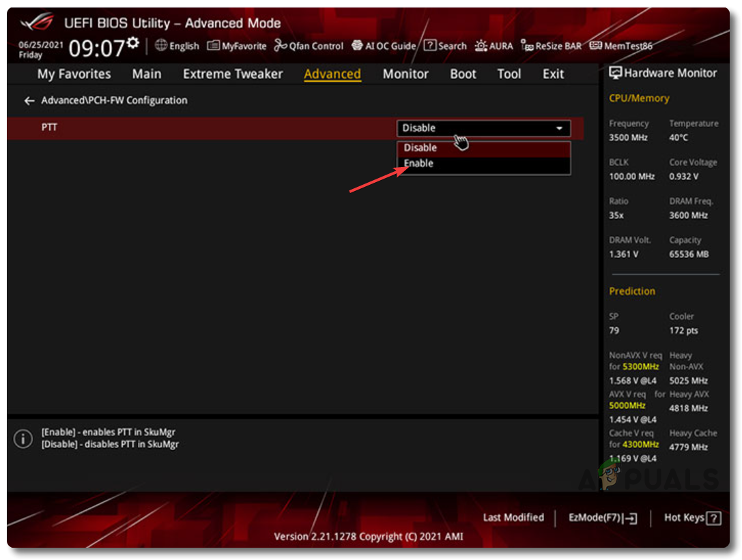Click the info icon beside the help text
This screenshot has width=742, height=560.
23,439
